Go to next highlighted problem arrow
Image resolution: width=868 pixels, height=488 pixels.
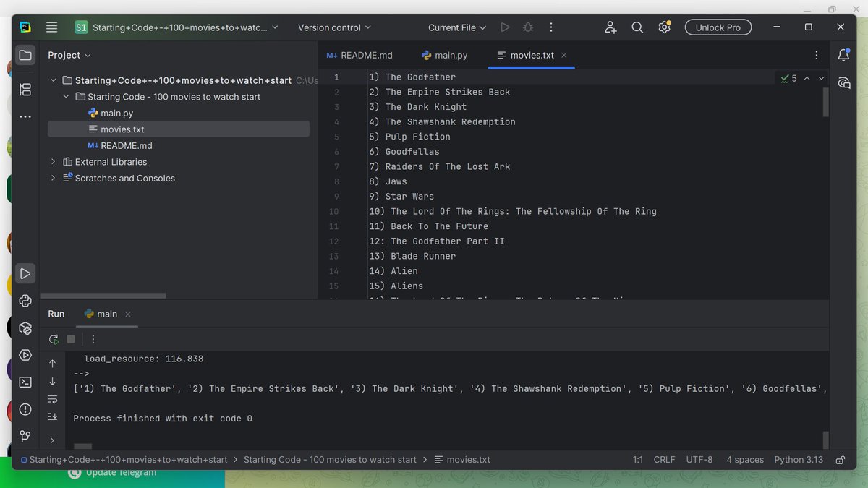point(821,78)
